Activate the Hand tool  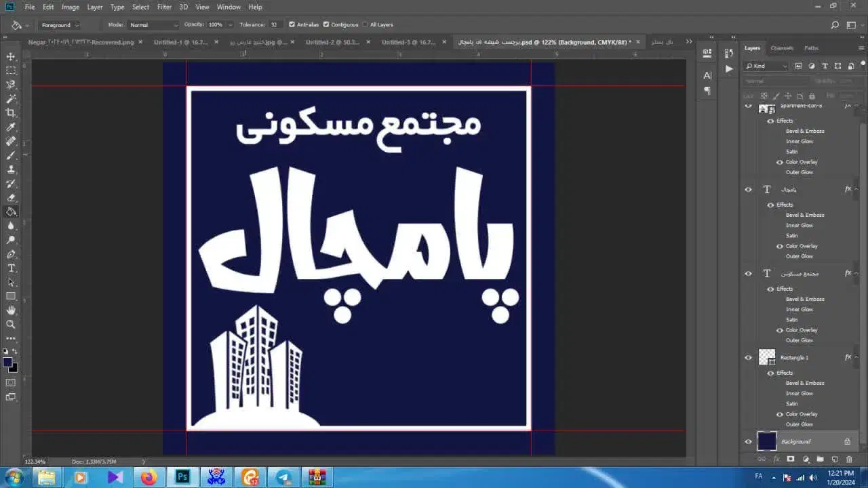[x=11, y=310]
